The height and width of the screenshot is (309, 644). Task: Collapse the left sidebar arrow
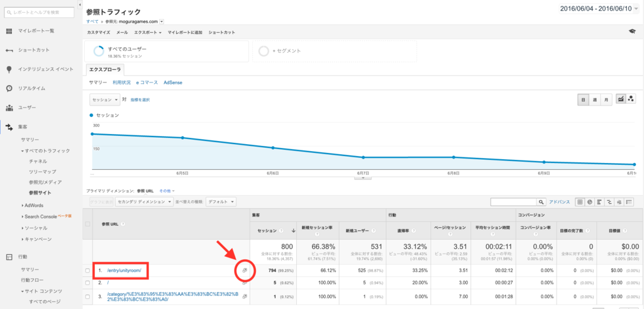[x=79, y=4]
